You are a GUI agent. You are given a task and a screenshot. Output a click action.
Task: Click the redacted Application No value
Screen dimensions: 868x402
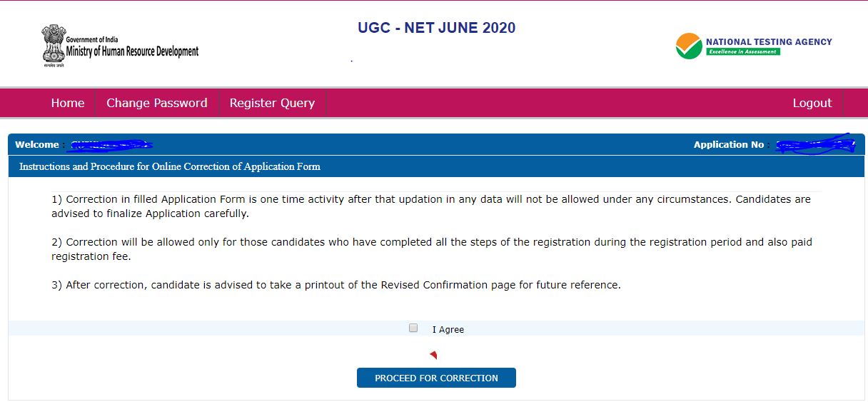coord(814,145)
